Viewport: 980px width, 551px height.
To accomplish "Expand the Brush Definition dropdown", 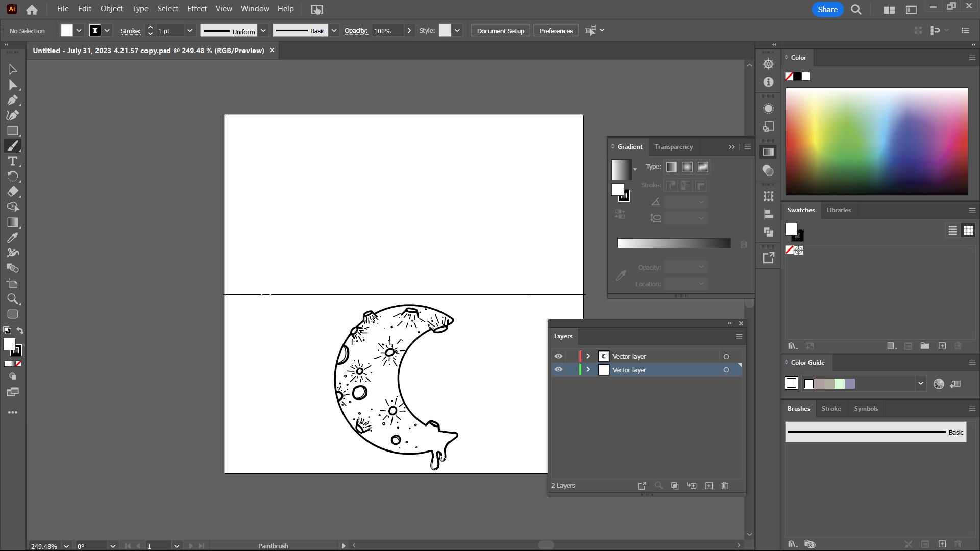I will click(x=334, y=31).
